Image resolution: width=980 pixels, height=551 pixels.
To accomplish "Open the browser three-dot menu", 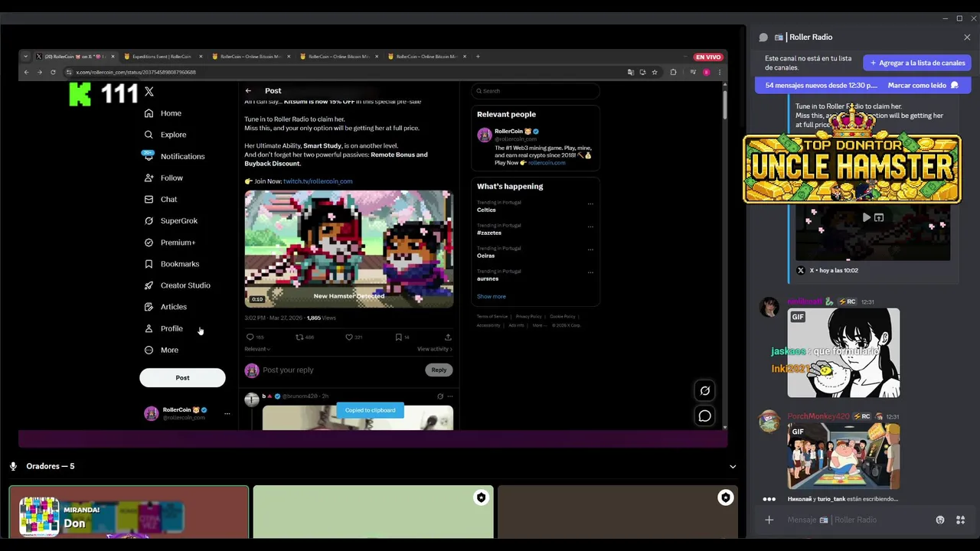I will tap(720, 72).
